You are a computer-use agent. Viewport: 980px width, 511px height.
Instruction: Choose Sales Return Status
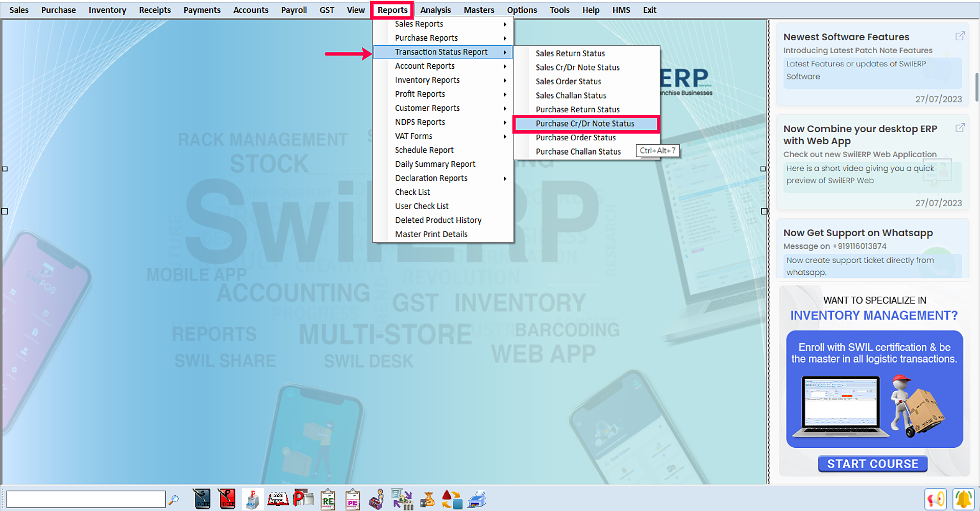click(x=586, y=54)
